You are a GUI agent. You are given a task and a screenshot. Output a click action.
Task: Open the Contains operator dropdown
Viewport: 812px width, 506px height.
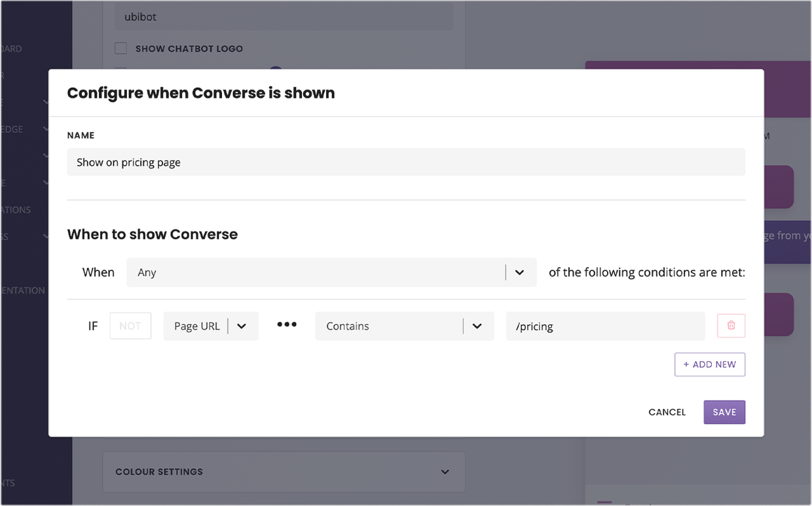click(405, 326)
